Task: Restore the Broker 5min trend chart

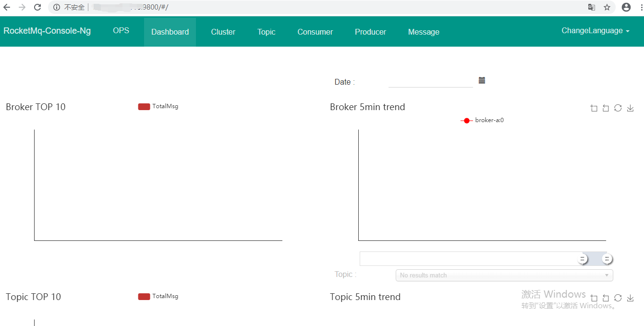Action: (618, 108)
